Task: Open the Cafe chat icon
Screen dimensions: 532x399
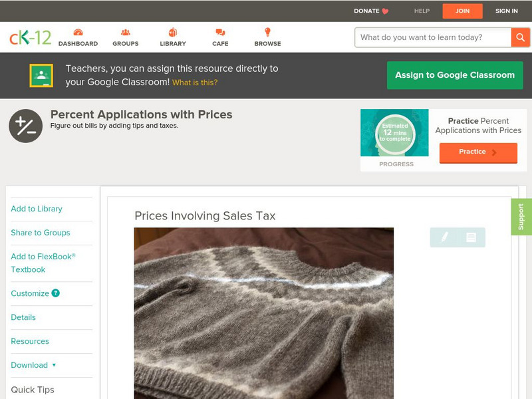Action: tap(220, 33)
